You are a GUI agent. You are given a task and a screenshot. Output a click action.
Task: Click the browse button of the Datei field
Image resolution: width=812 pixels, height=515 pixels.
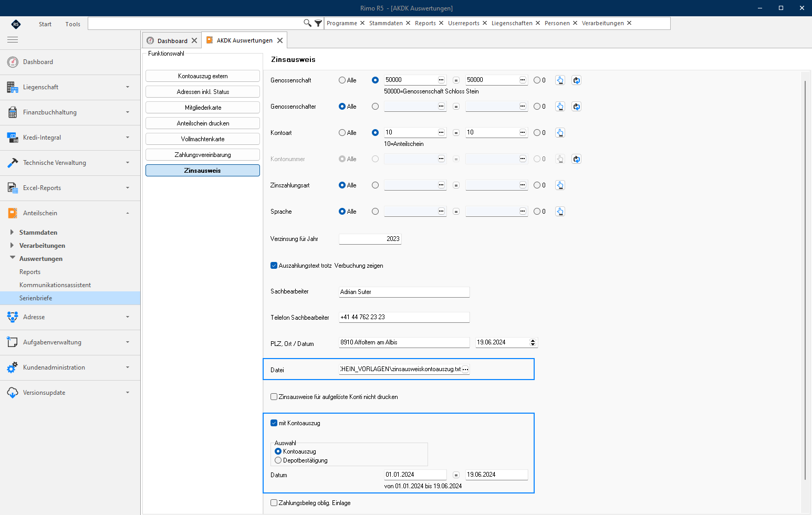click(465, 370)
